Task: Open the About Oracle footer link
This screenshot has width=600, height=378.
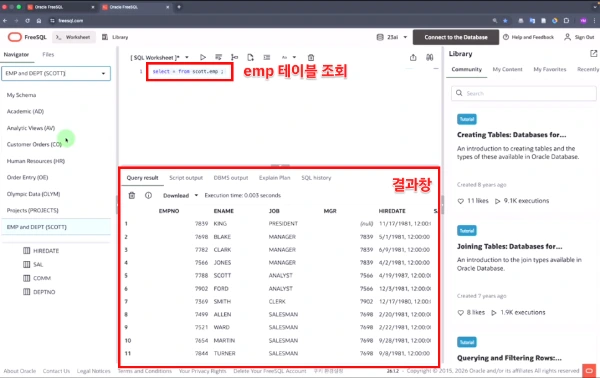Action: pyautogui.click(x=20, y=371)
